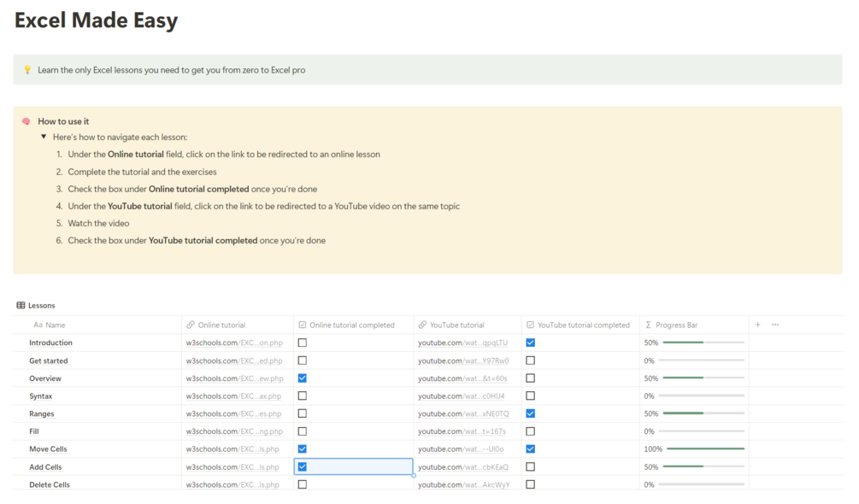Image resolution: width=859 pixels, height=504 pixels.
Task: Click the Progress Bar formula sigma icon
Action: pyautogui.click(x=648, y=325)
